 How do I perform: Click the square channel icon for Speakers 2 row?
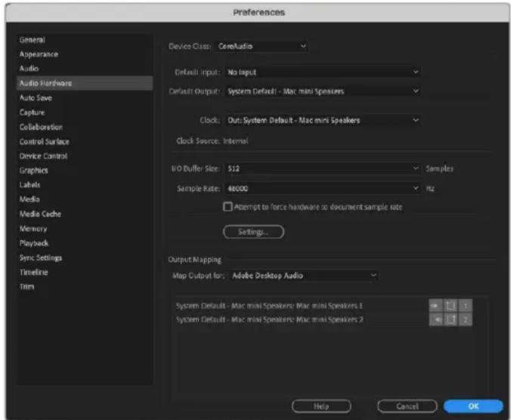coord(451,320)
